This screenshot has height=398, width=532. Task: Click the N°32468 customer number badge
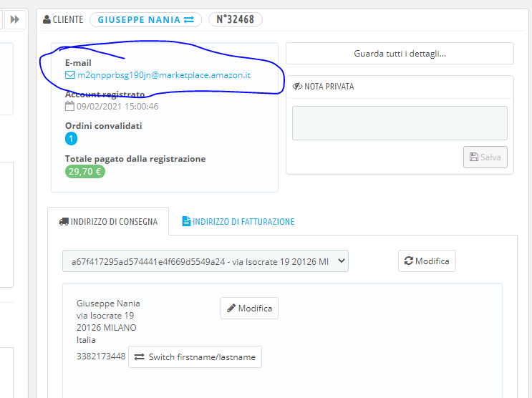point(236,19)
